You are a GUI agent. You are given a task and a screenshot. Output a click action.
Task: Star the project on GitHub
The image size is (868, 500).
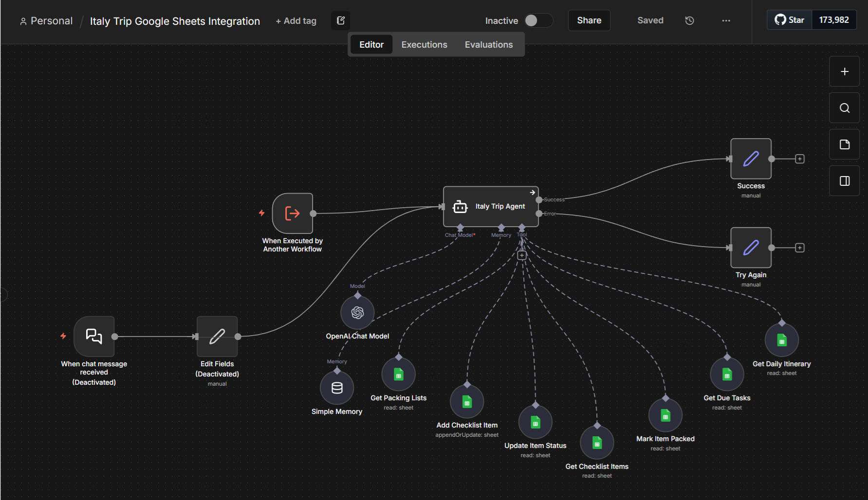[789, 19]
